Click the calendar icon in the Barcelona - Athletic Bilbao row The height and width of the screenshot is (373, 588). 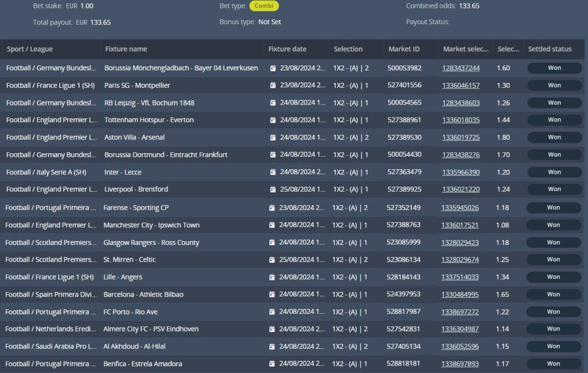[272, 294]
